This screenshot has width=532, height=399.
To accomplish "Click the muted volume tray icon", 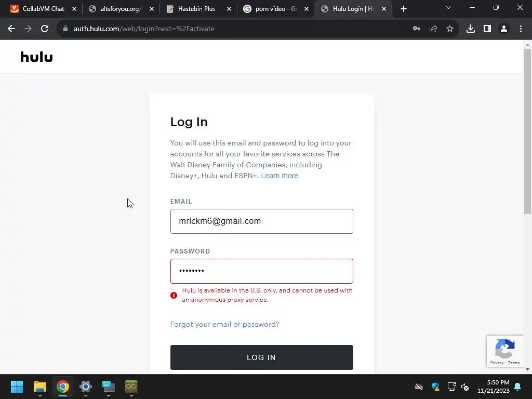I will tap(465, 387).
